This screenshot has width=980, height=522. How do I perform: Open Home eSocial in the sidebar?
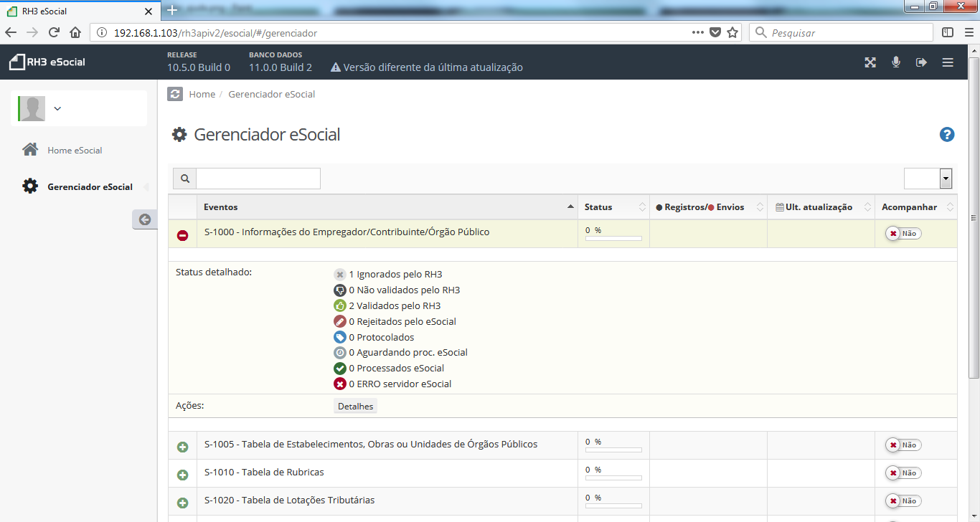(x=75, y=151)
